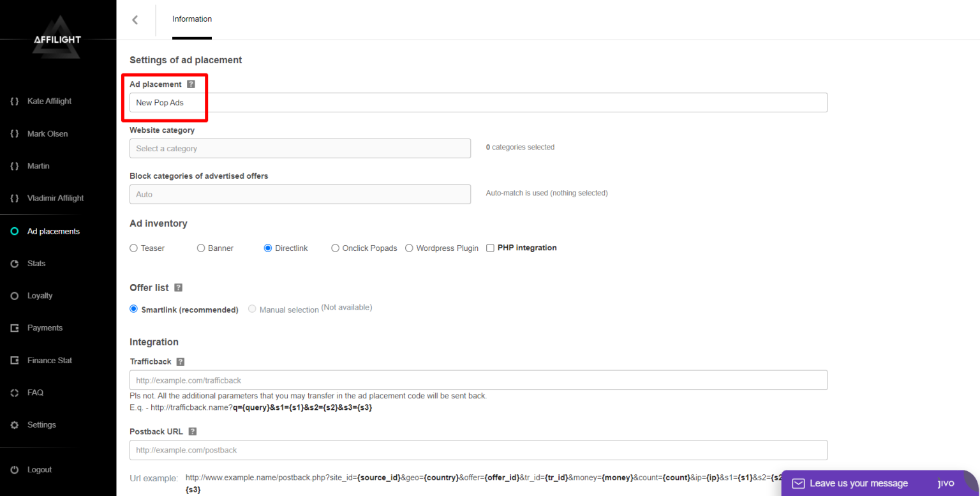
Task: Open the Ad placements section icon
Action: (x=14, y=231)
